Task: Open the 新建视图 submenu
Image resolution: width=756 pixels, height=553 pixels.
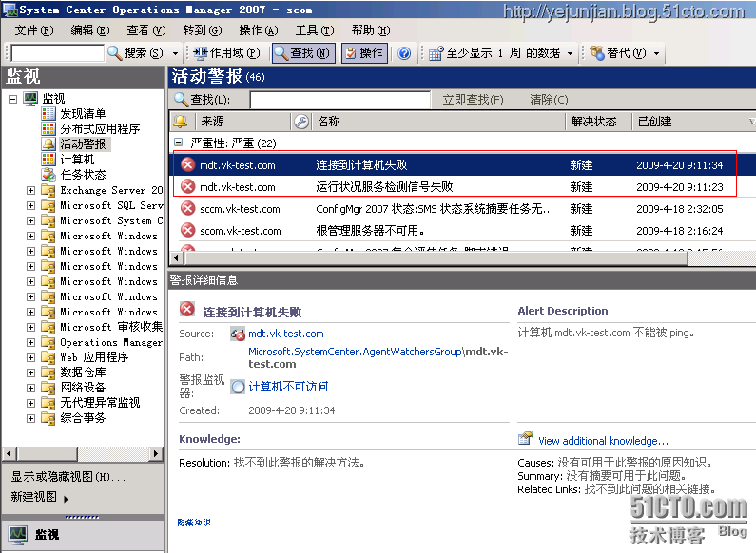Action: pos(40,497)
